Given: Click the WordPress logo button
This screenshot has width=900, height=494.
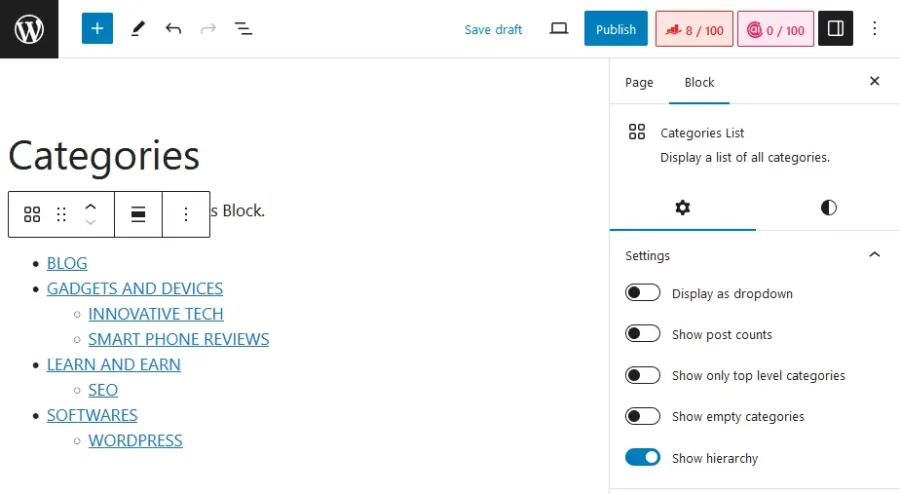Looking at the screenshot, I should tap(29, 29).
